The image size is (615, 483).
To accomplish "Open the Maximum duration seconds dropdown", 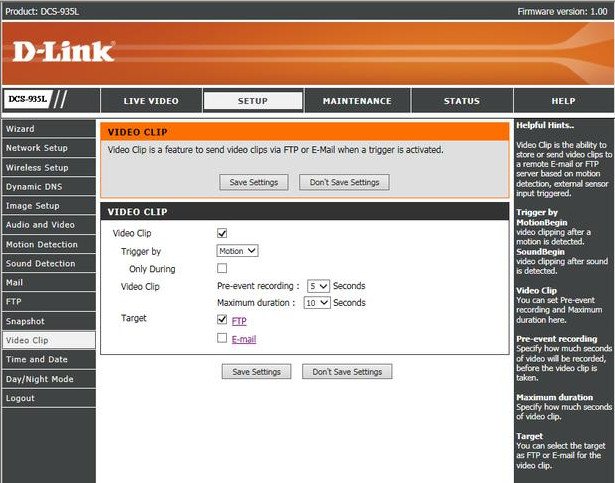I will [317, 303].
